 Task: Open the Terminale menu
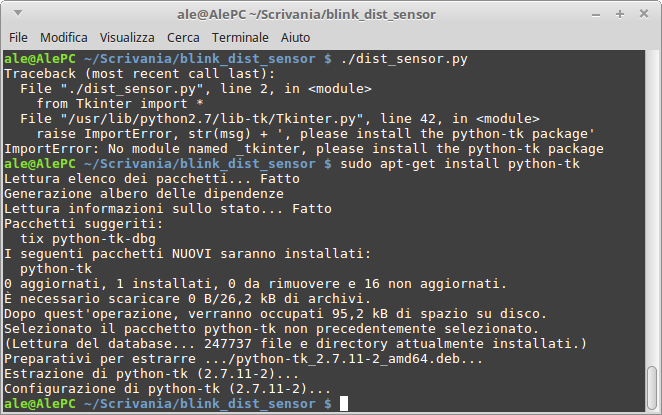coord(240,38)
